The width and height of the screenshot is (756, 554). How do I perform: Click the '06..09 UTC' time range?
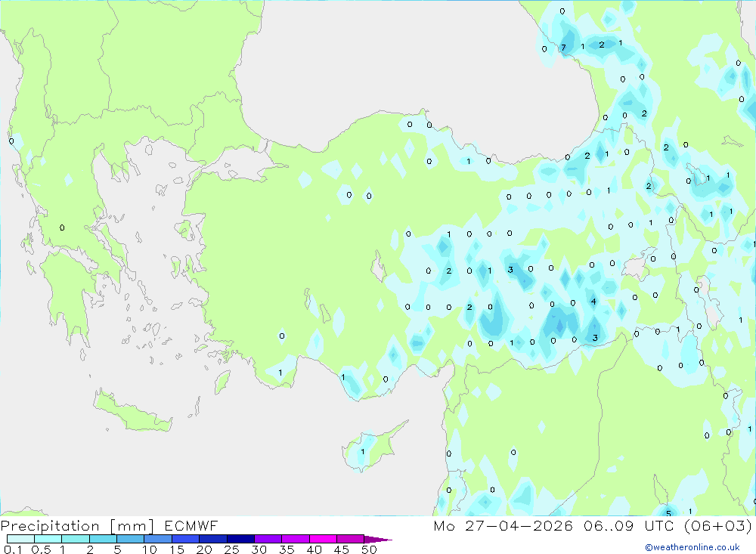click(628, 525)
